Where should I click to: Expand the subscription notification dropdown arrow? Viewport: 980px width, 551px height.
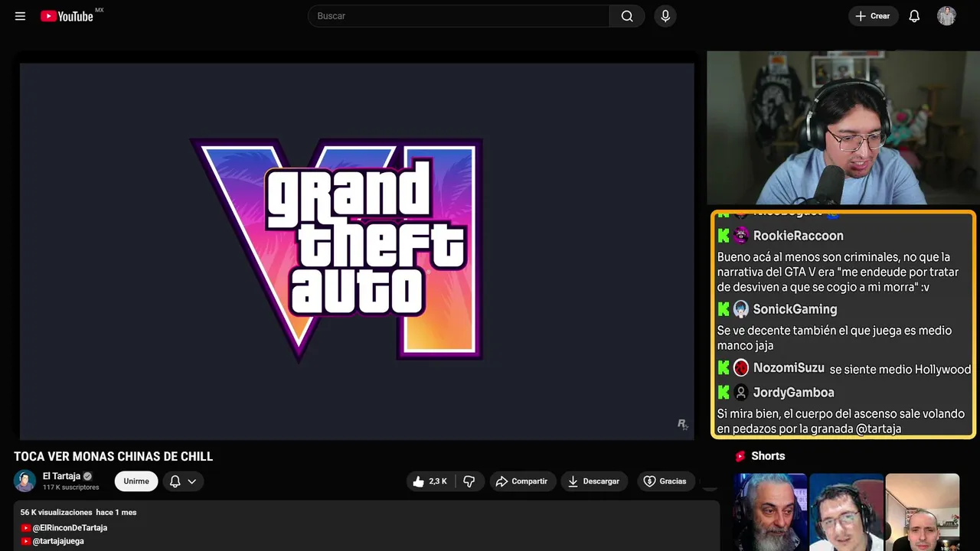pos(192,481)
